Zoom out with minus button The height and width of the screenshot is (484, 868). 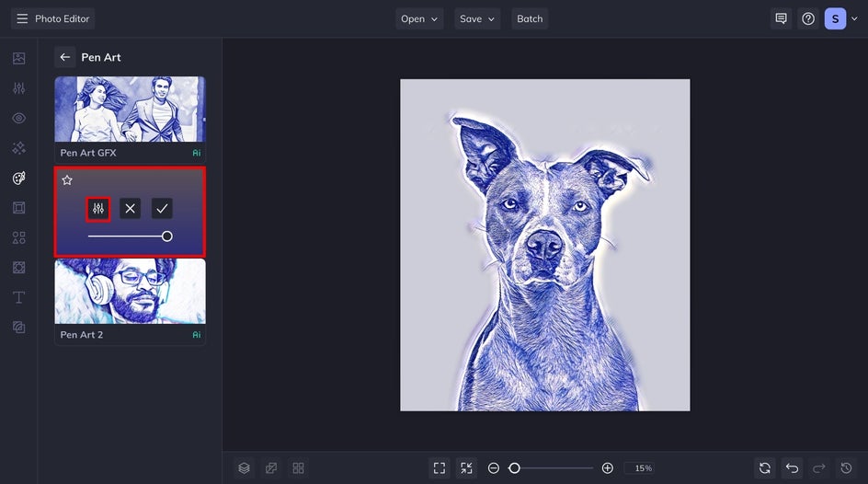click(x=494, y=468)
